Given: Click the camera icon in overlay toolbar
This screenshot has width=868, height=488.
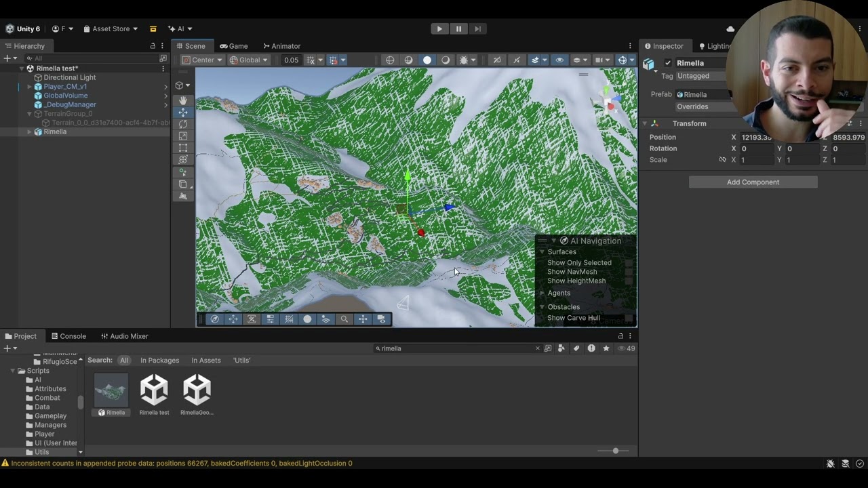Looking at the screenshot, I should 381,319.
